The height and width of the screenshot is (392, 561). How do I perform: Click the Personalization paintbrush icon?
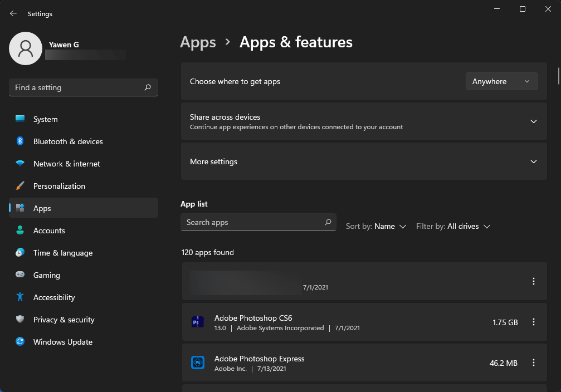tap(20, 185)
